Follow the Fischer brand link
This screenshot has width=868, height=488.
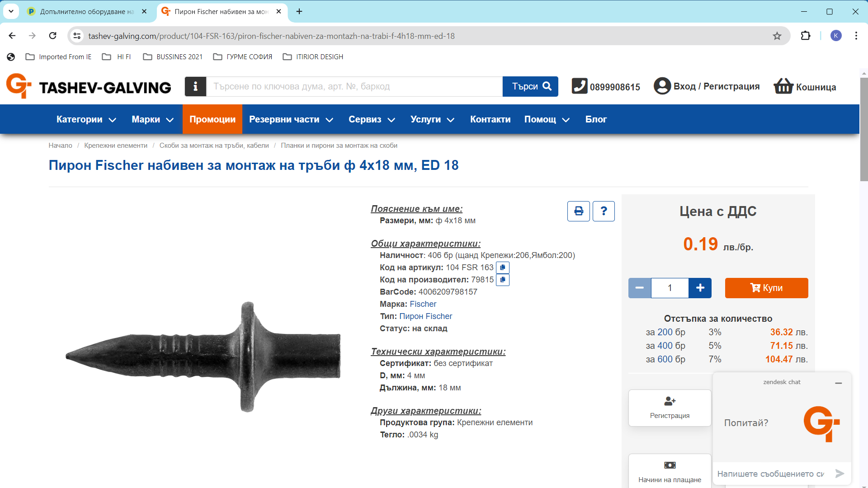pyautogui.click(x=423, y=304)
